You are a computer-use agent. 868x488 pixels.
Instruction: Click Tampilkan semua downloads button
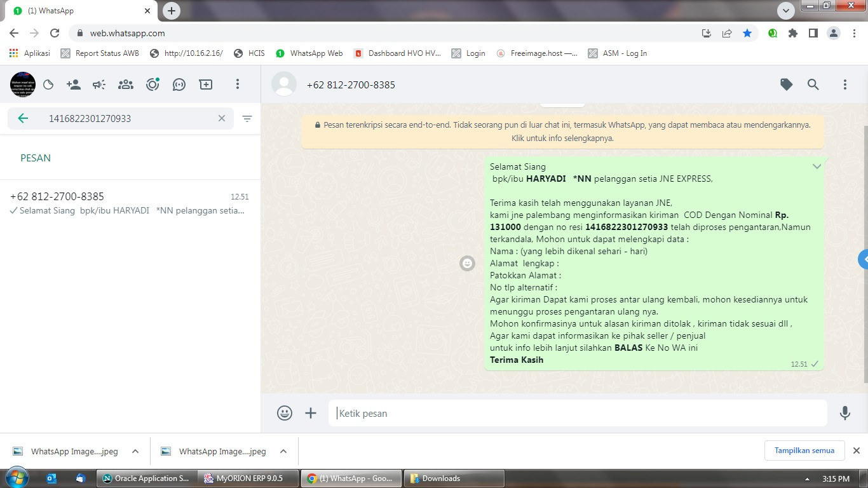[x=804, y=451]
